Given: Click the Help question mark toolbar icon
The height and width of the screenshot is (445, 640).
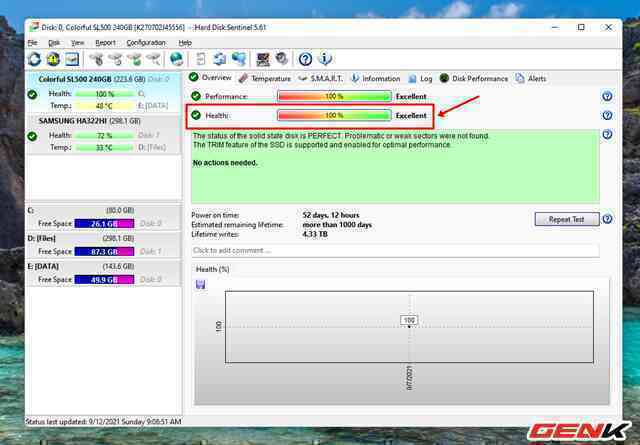Looking at the screenshot, I should [305, 60].
